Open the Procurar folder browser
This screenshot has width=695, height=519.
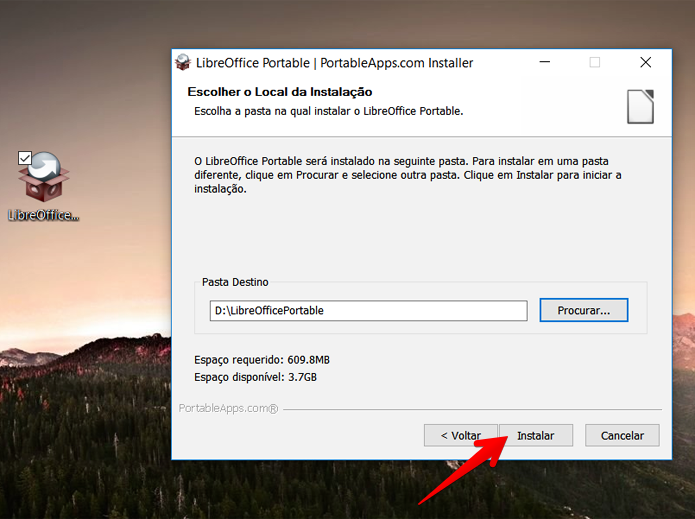(x=583, y=310)
